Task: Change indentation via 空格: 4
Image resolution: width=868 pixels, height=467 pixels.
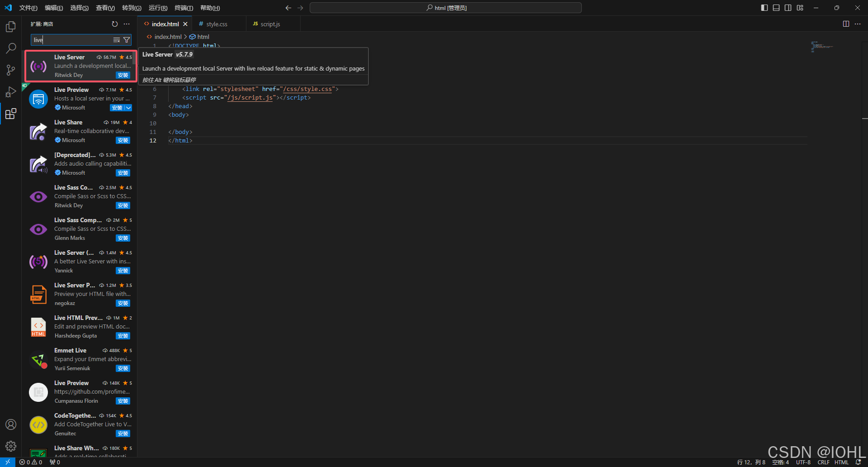Action: (x=780, y=462)
